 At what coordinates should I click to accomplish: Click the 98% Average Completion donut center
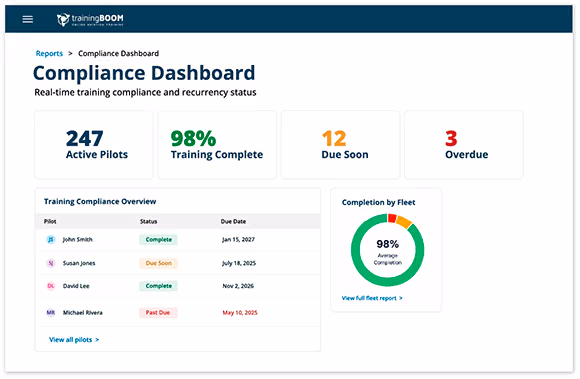click(388, 251)
